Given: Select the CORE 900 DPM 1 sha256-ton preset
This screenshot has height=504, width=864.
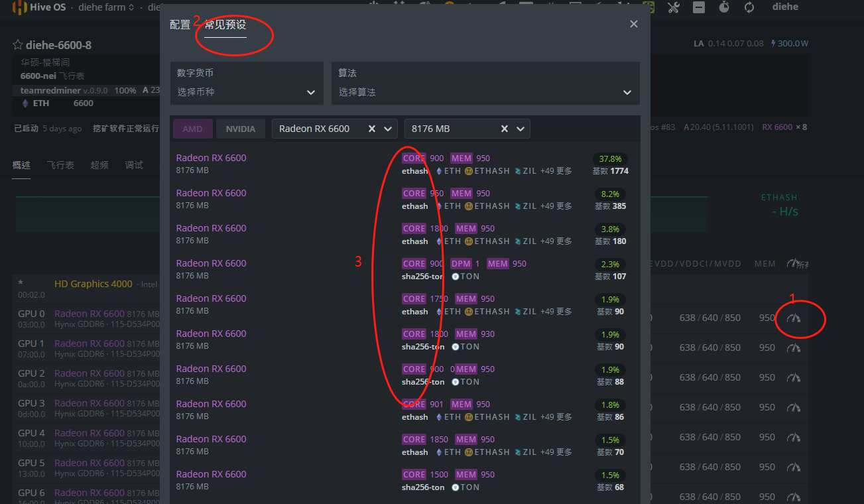Looking at the screenshot, I should 404,270.
